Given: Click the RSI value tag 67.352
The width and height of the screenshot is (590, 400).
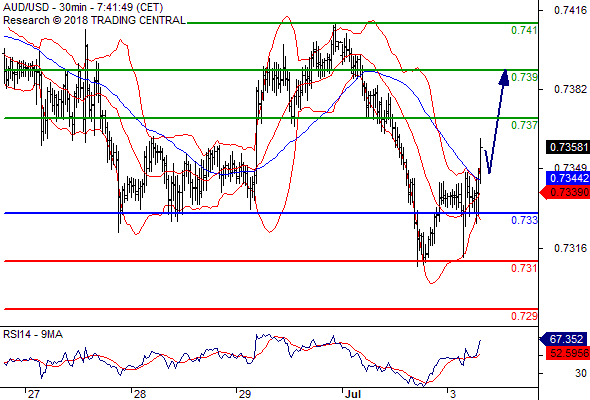Looking at the screenshot, I should 564,339.
